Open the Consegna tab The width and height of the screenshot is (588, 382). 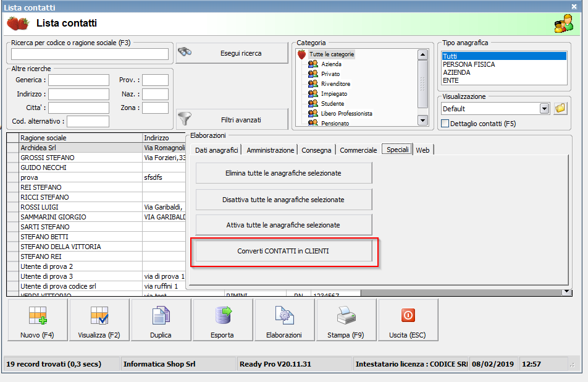[316, 150]
